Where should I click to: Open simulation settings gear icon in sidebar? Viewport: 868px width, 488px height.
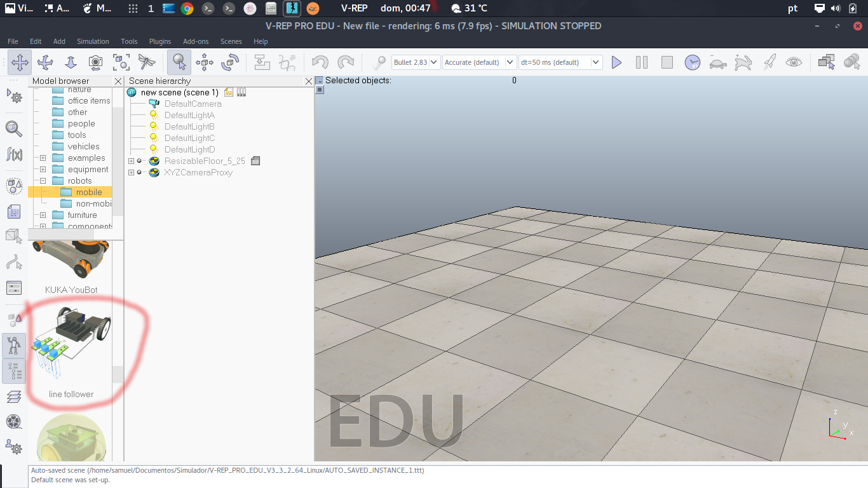point(14,96)
